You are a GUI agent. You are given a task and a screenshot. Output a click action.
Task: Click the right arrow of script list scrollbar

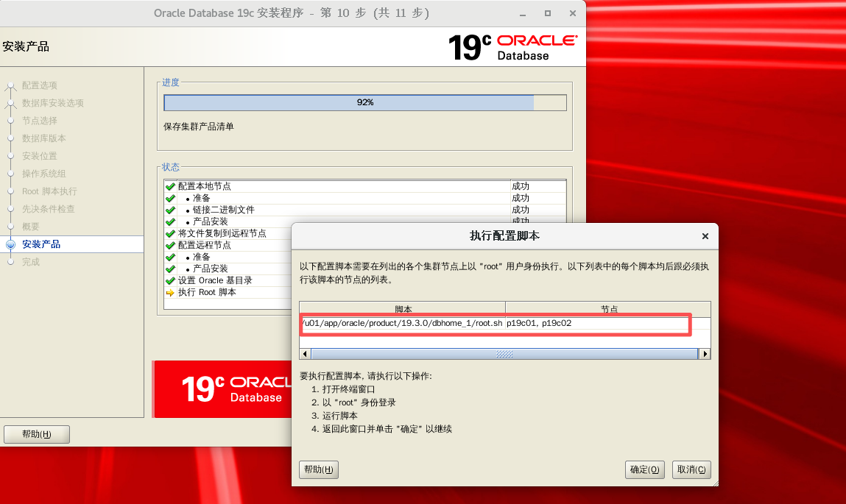705,354
